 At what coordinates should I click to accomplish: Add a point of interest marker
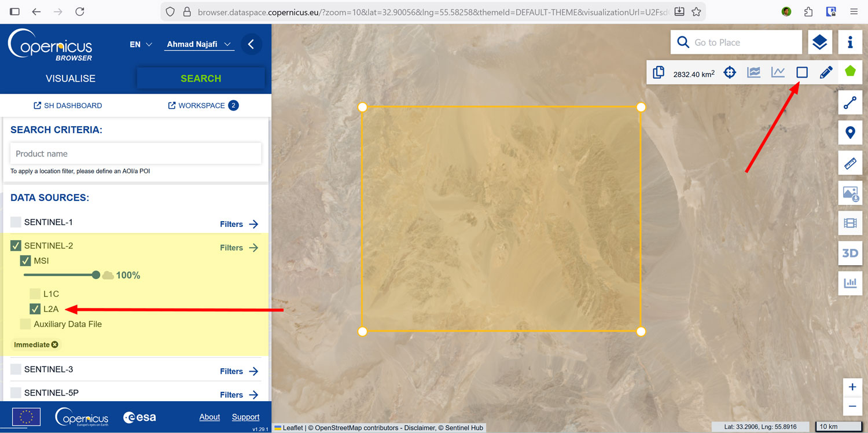pyautogui.click(x=850, y=133)
